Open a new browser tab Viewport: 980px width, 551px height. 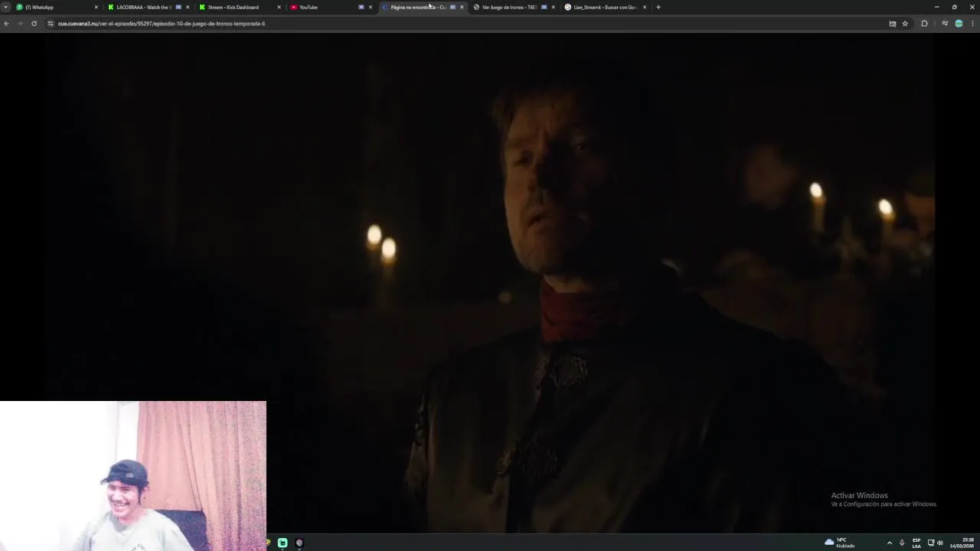(x=658, y=7)
